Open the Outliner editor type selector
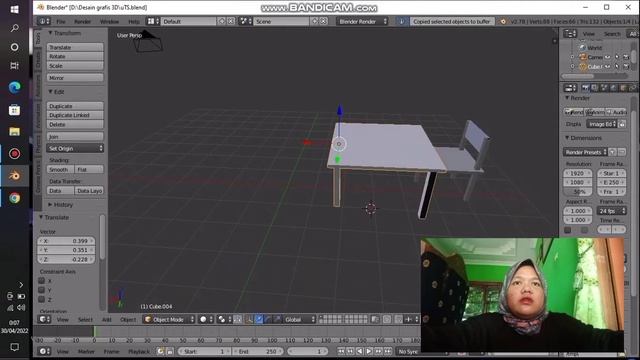 coord(570,33)
